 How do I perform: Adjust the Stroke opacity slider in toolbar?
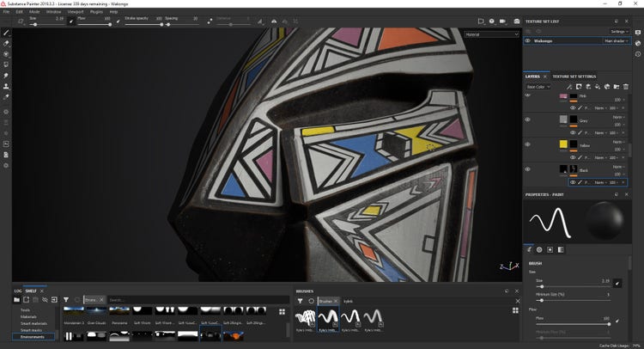coord(143,25)
